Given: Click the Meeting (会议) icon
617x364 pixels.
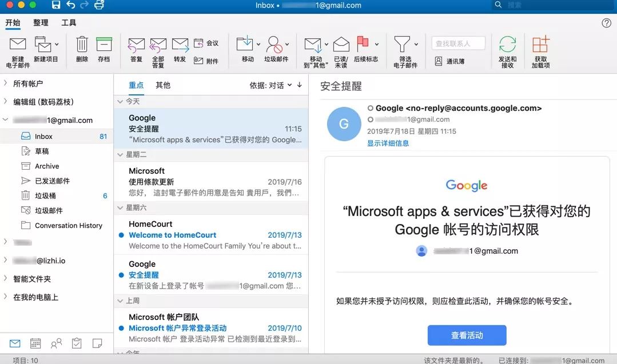Looking at the screenshot, I should point(199,43).
